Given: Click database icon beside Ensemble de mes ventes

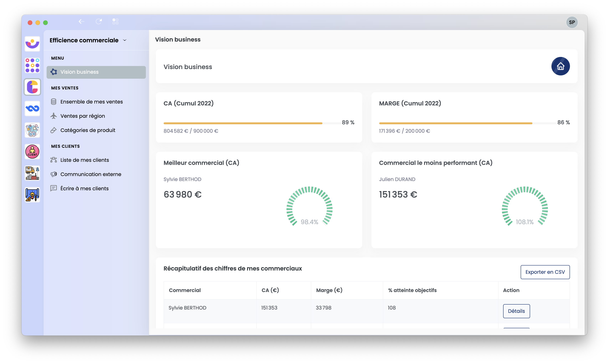Looking at the screenshot, I should pos(54,102).
